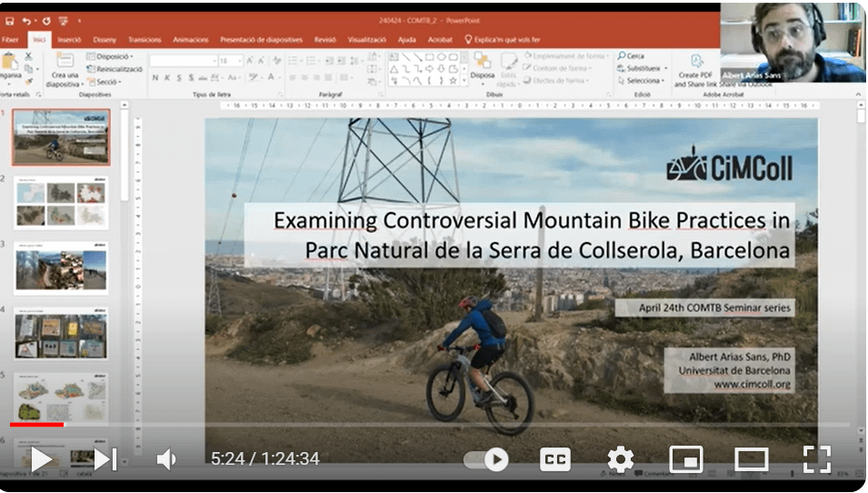Click the Save icon in PowerPoint's quick access toolbar
The image size is (868, 493).
click(9, 21)
